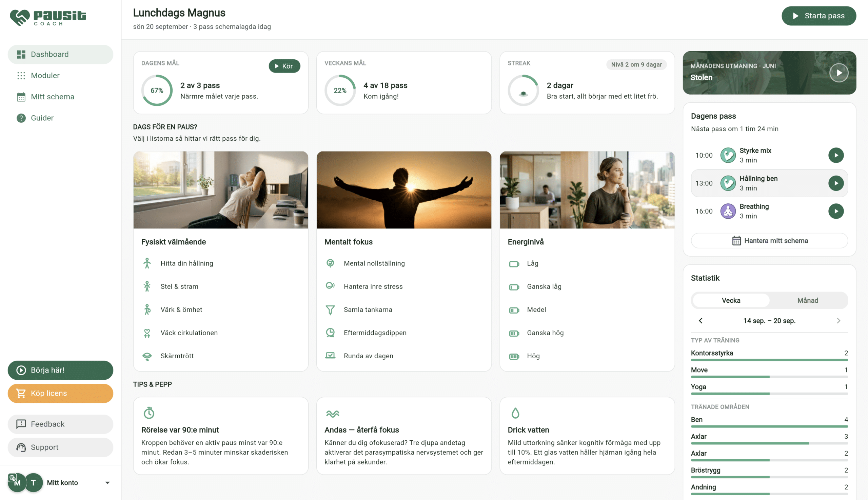
Task: Expand the Mitt konto dropdown arrow
Action: pos(107,483)
